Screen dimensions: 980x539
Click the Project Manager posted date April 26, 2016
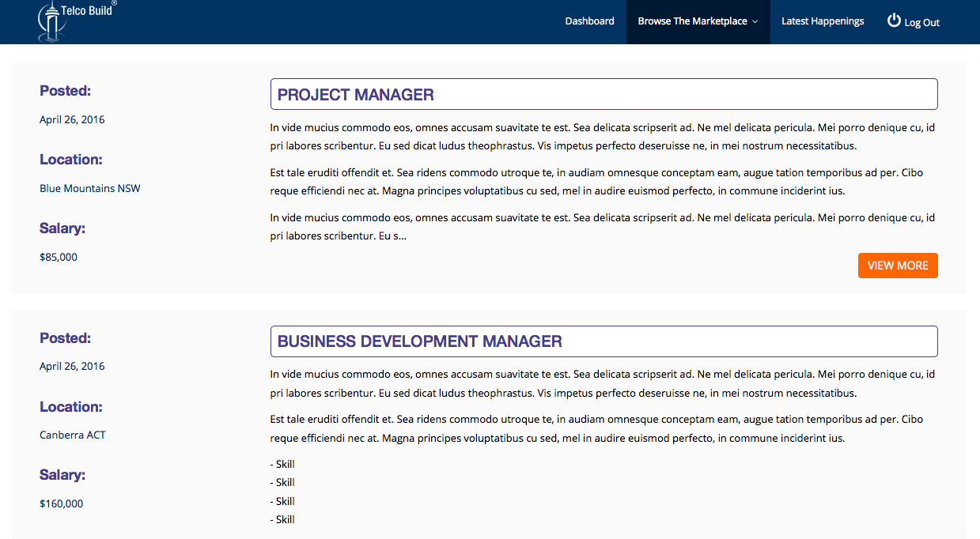coord(72,119)
